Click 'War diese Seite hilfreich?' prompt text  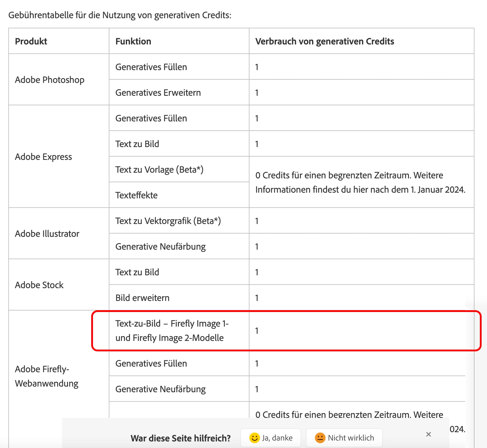click(x=181, y=438)
